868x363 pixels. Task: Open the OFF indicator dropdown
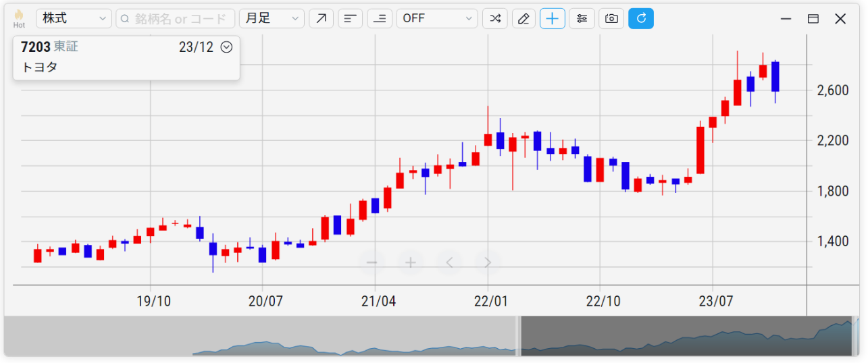[437, 19]
